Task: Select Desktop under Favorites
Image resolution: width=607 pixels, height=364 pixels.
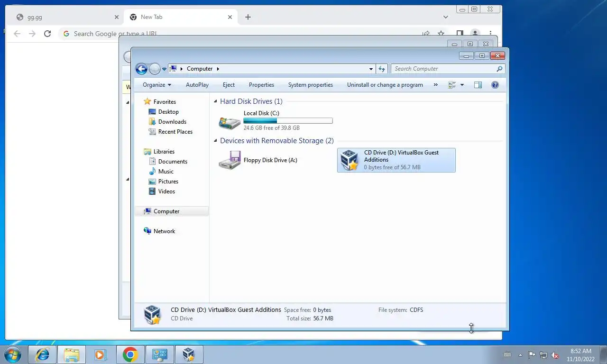Action: click(168, 112)
